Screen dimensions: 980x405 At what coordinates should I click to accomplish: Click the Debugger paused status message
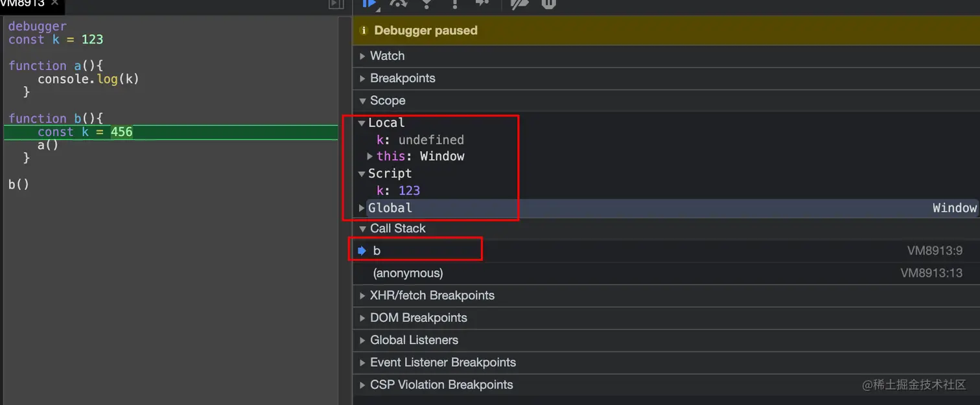[426, 30]
